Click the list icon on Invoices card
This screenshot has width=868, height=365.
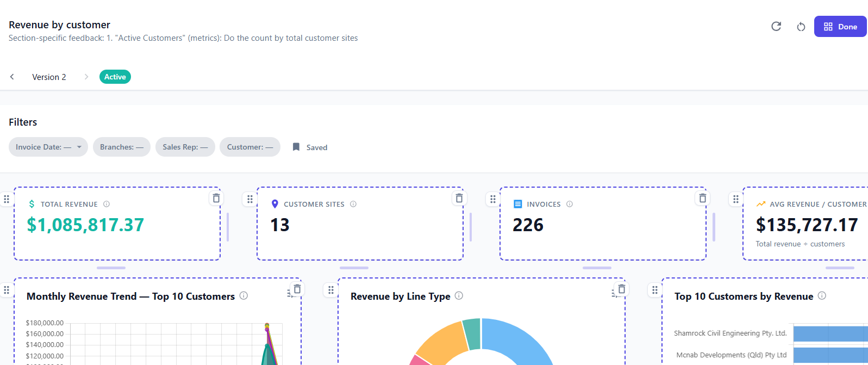point(517,204)
